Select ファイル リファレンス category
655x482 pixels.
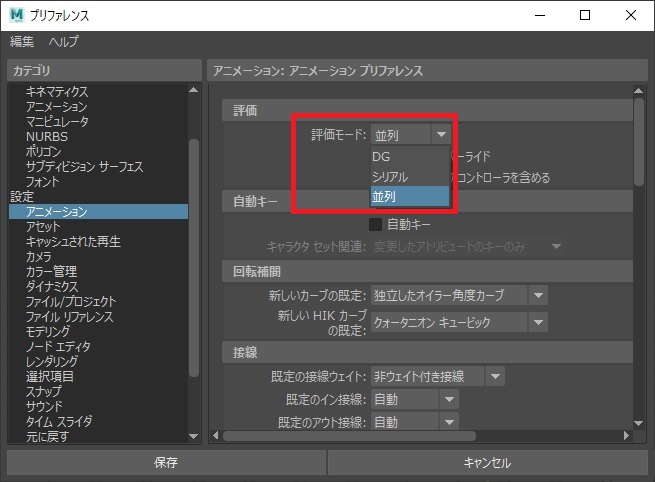[69, 317]
